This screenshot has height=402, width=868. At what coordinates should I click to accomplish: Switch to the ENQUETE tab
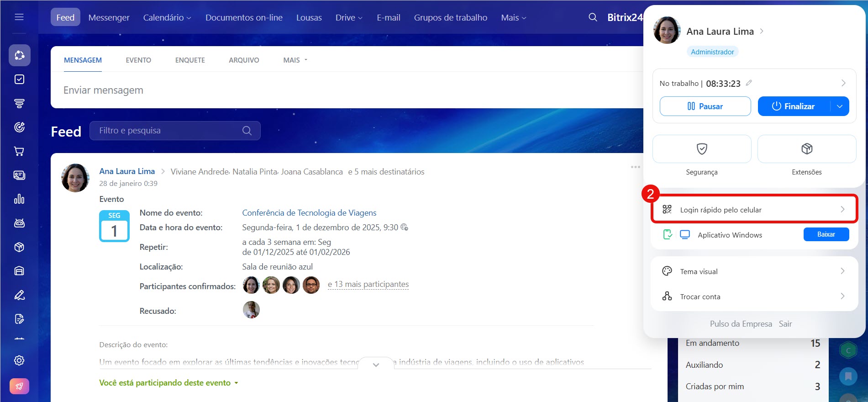190,60
